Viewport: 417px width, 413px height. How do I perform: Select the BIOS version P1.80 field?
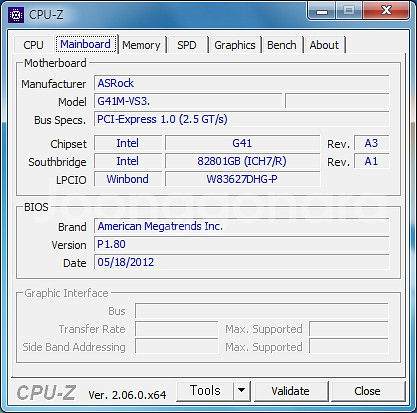pos(241,244)
